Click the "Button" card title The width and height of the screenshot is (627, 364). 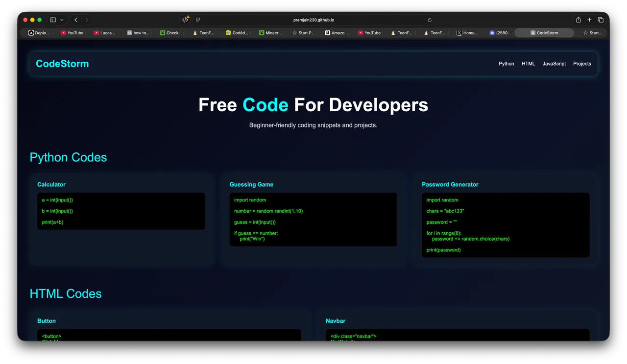pos(47,321)
